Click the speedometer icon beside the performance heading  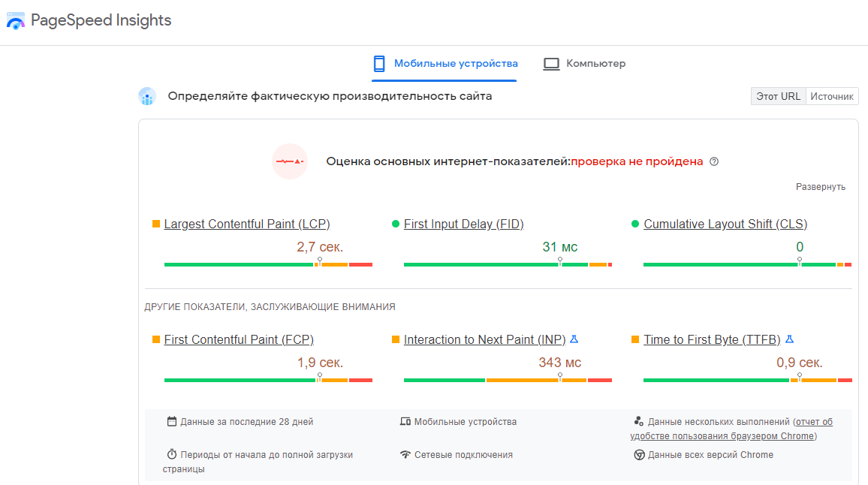click(x=147, y=96)
